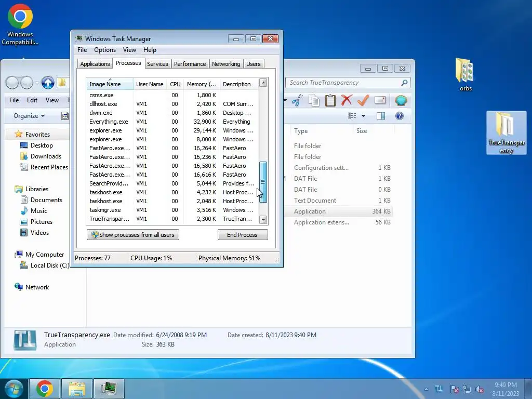Screen dimensions: 532x399
Task: Open the view options dropdown arrow in Explorer
Action: point(363,116)
